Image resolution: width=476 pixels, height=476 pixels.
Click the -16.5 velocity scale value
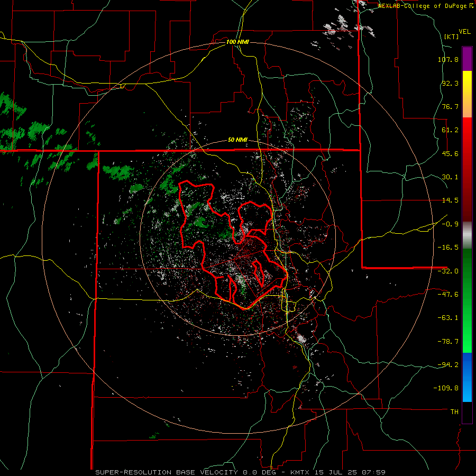click(448, 248)
